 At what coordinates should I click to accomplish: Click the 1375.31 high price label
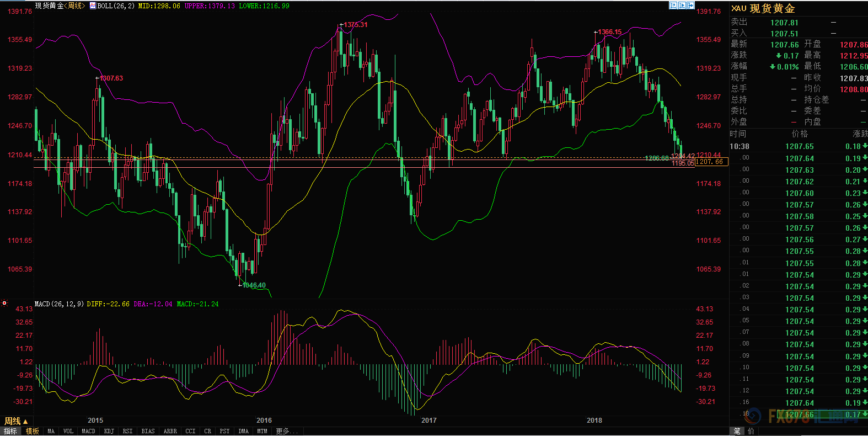click(x=356, y=25)
